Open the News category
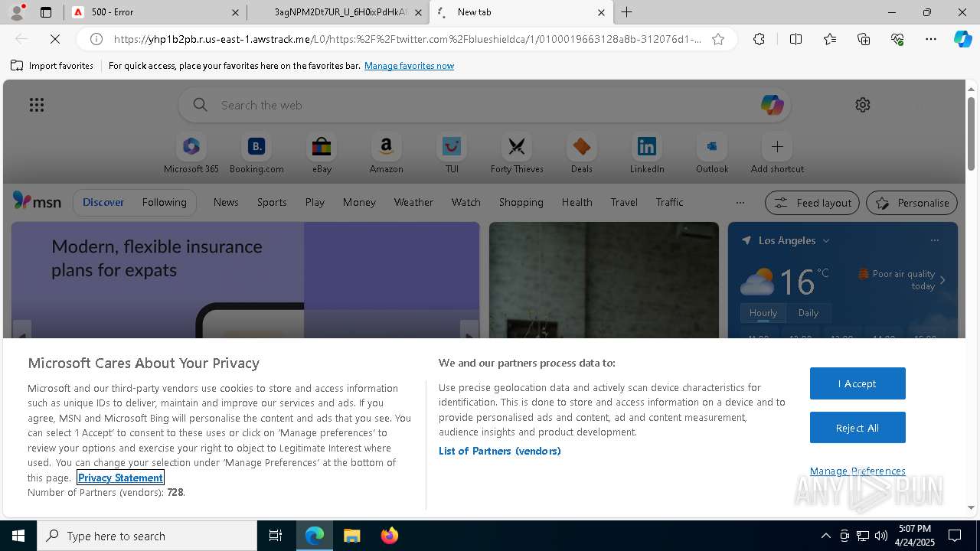This screenshot has height=551, width=980. click(x=226, y=202)
